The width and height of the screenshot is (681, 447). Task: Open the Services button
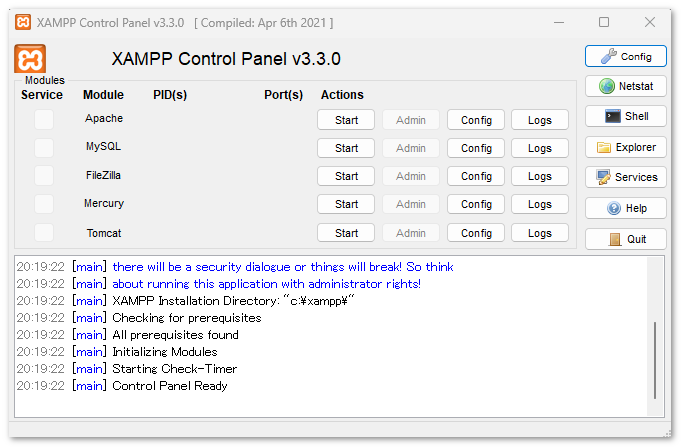(x=625, y=177)
